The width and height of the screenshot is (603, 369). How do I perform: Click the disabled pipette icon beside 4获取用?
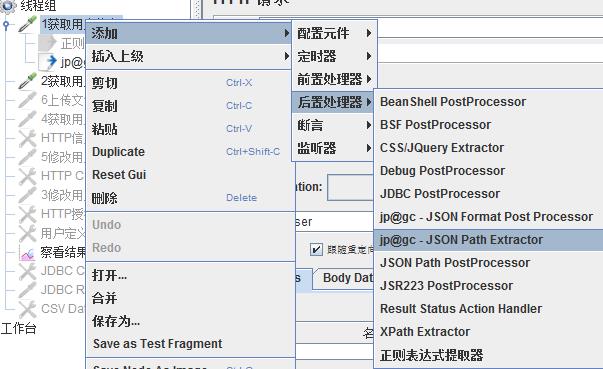[28, 119]
